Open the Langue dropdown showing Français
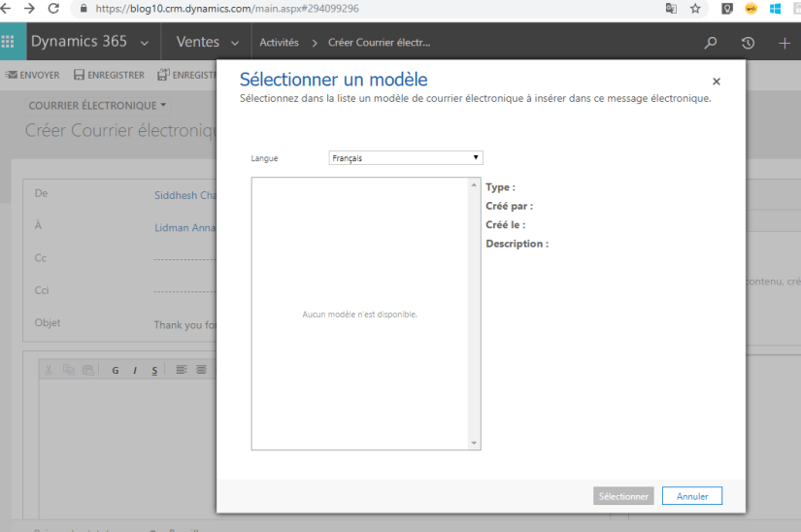Image resolution: width=801 pixels, height=532 pixels. [406, 157]
